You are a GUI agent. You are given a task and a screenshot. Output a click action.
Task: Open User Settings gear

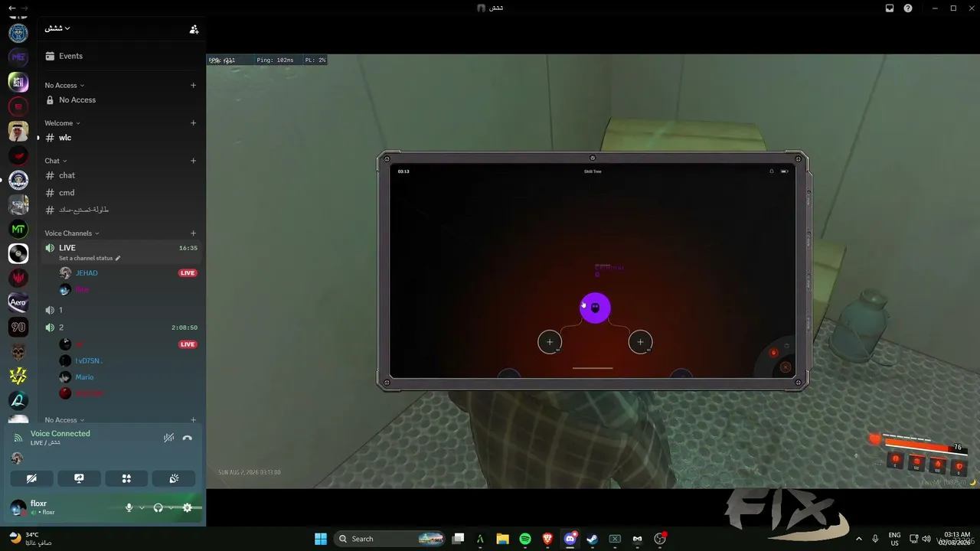pos(188,507)
